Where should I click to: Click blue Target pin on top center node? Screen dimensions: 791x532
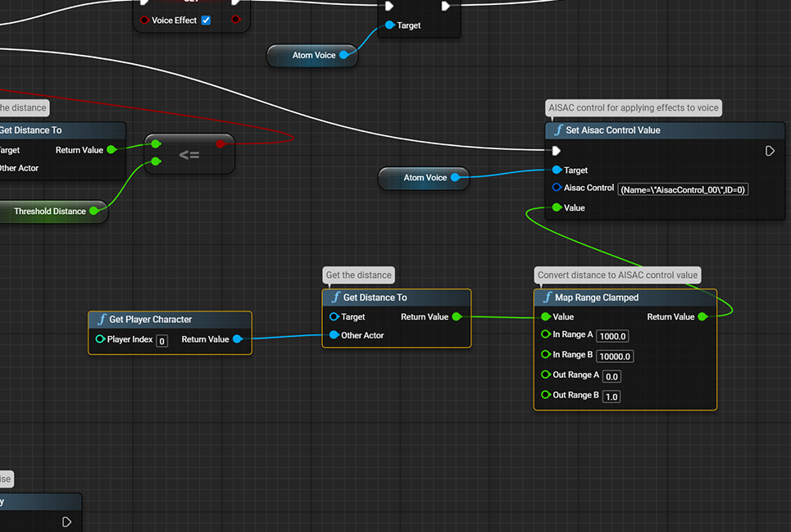(390, 25)
